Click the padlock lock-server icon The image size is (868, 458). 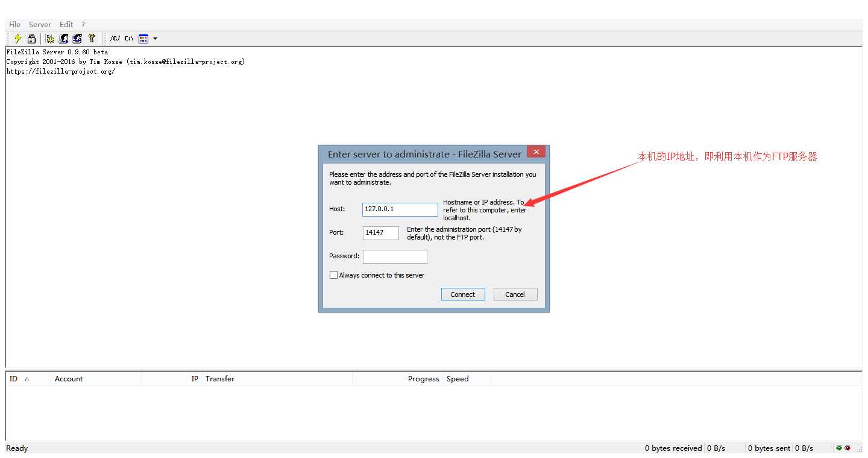pos(32,39)
